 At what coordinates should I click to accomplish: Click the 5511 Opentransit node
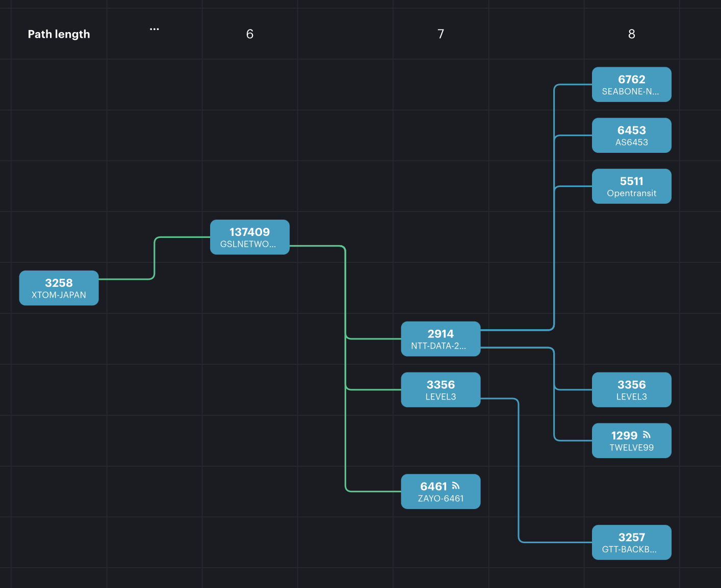[631, 186]
